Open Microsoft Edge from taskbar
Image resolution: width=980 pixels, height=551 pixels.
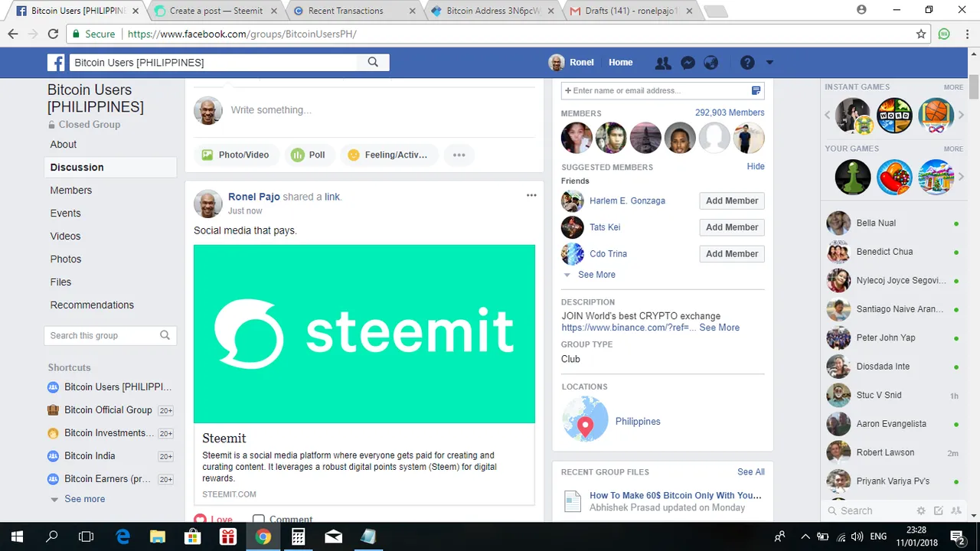(122, 536)
